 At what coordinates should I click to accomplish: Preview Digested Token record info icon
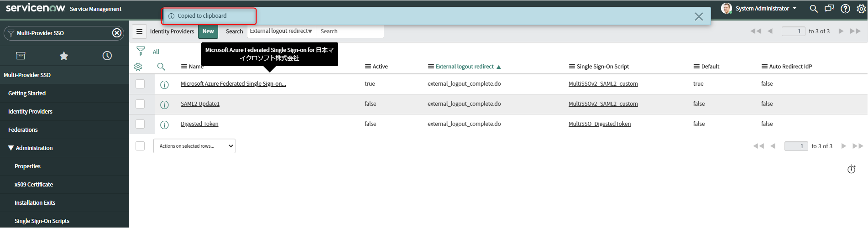[165, 124]
